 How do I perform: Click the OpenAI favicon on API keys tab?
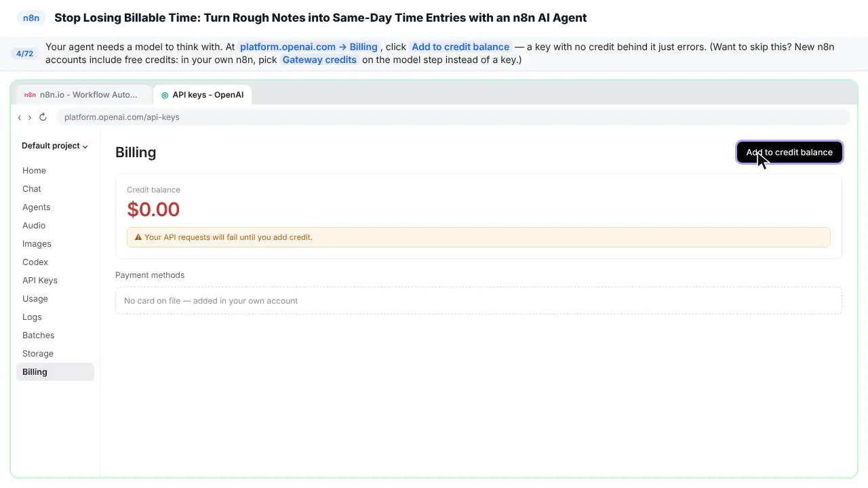[x=165, y=95]
